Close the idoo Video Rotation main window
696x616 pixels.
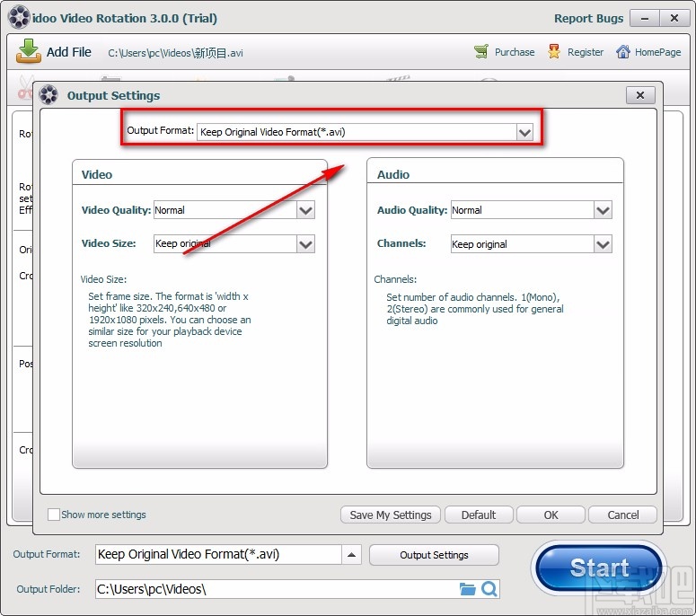[674, 18]
